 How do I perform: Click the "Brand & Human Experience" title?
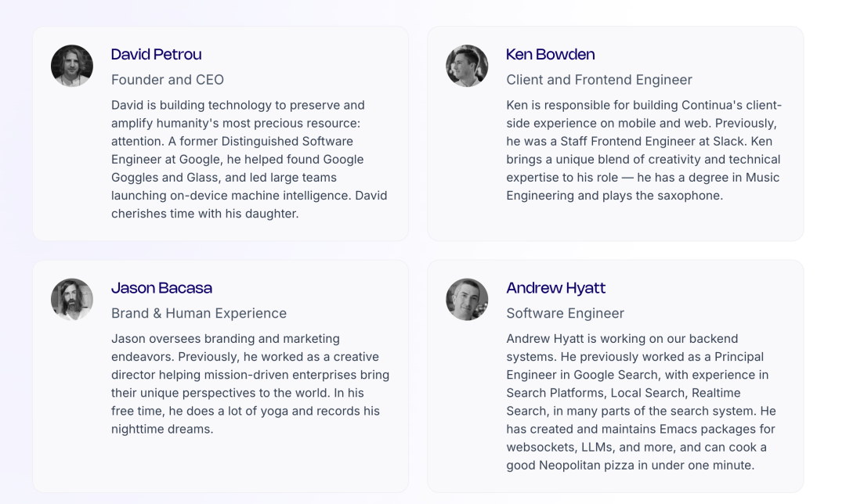(x=199, y=313)
